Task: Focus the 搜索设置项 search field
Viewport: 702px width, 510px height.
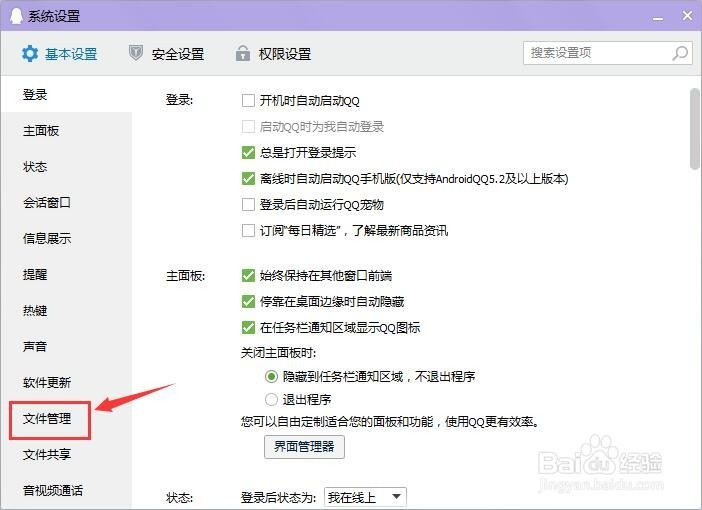Action: (608, 53)
